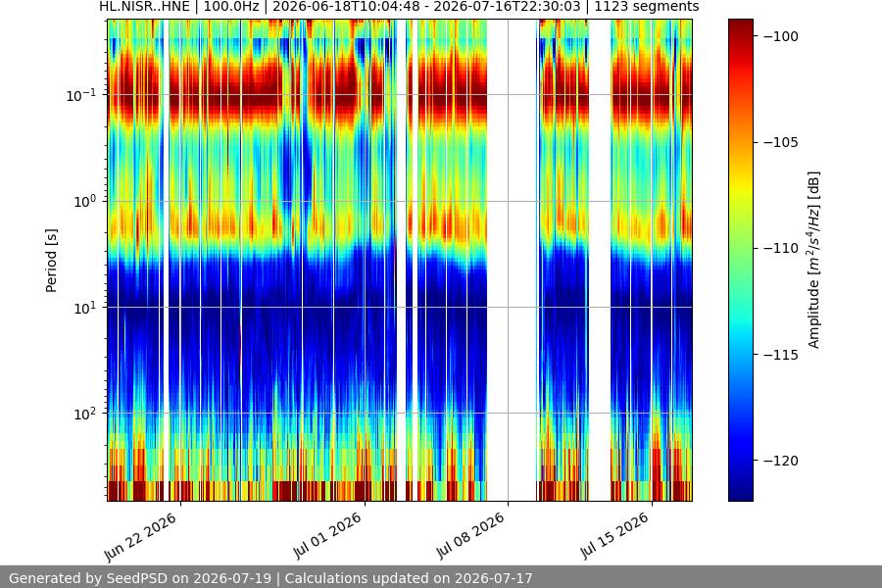Click the 'Period [s]' y-axis label
Screen dimensions: 882x588
coord(51,261)
